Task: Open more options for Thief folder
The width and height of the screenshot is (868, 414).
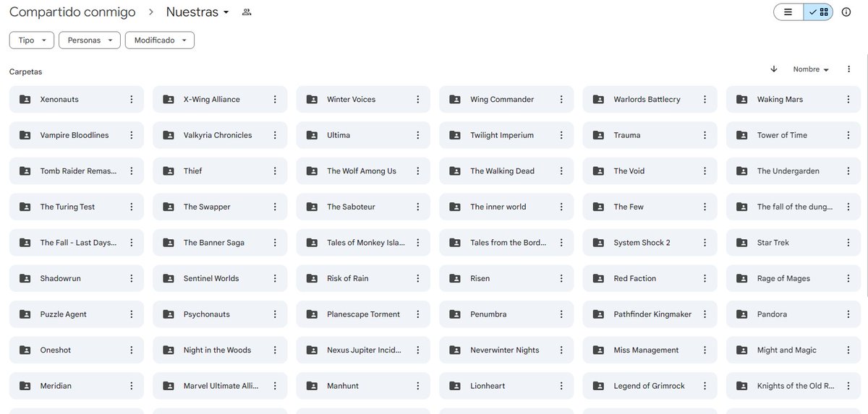Action: pyautogui.click(x=275, y=171)
